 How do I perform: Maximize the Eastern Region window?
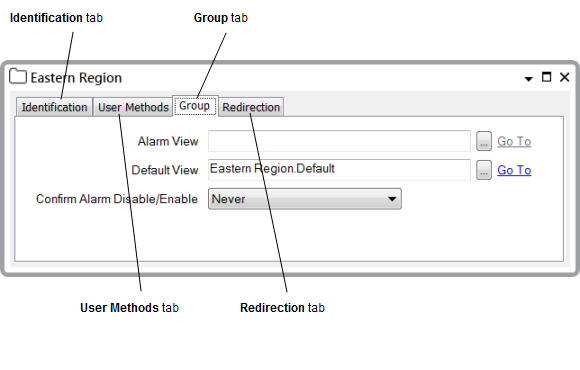[546, 77]
